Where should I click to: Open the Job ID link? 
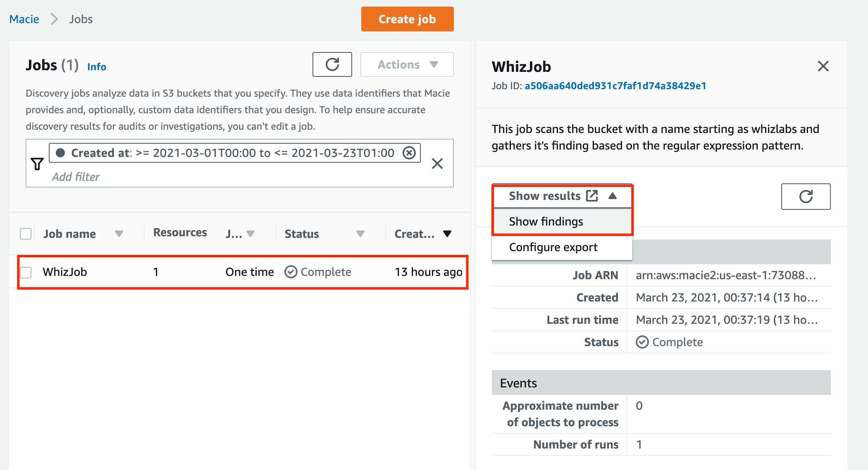(615, 86)
